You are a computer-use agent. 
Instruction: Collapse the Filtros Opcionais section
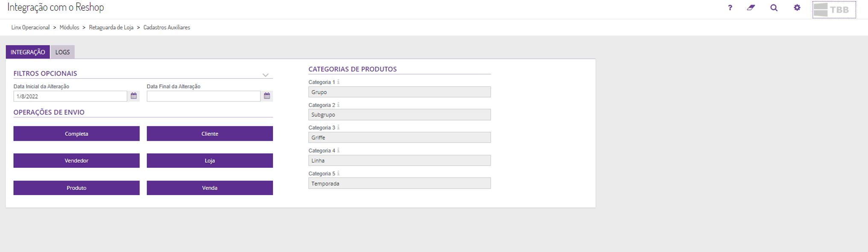[265, 75]
